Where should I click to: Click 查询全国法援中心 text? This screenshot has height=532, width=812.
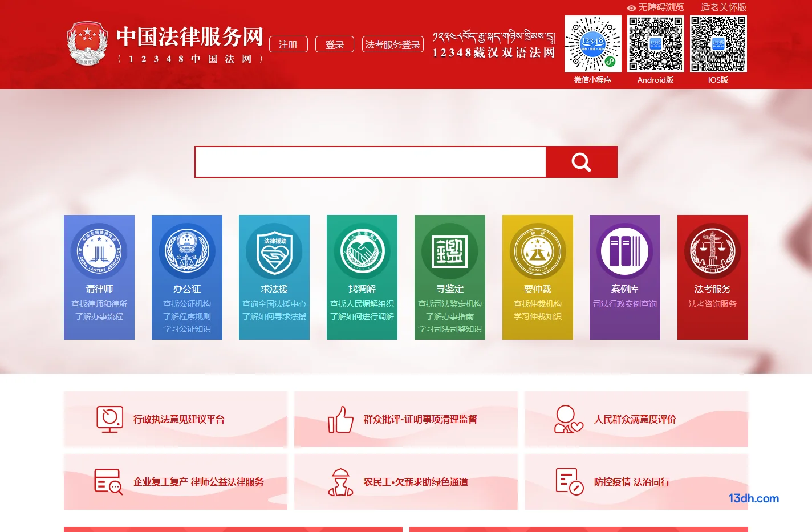coord(274,304)
